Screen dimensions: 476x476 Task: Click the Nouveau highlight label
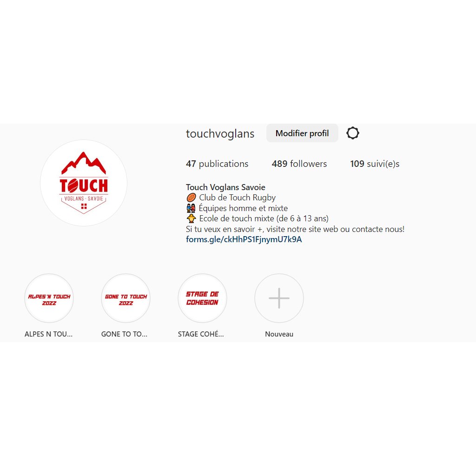tap(279, 334)
